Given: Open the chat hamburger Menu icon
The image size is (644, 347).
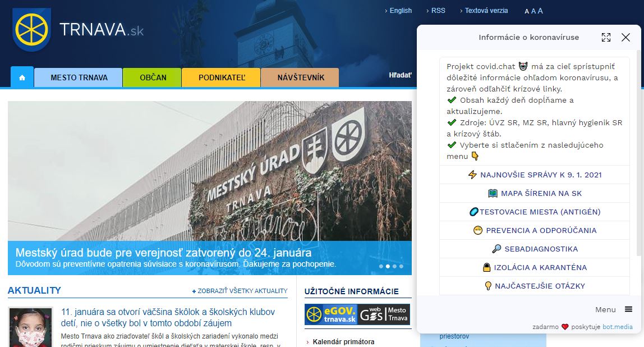Looking at the screenshot, I should [628, 309].
